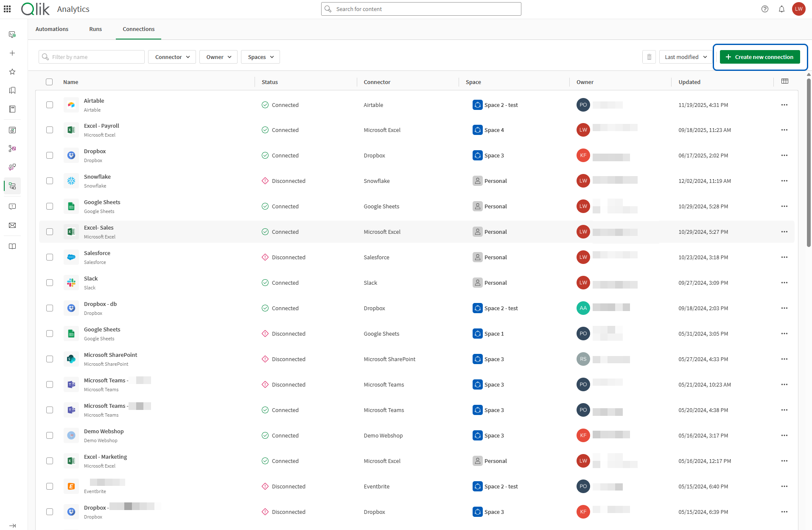812x530 pixels.
Task: Click Create new connection button
Action: point(760,57)
